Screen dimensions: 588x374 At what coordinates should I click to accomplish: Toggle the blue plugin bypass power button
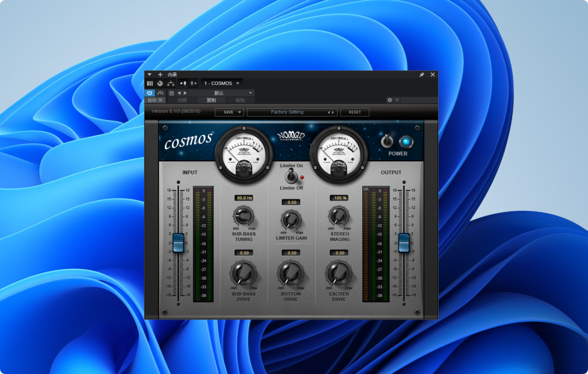tap(150, 92)
